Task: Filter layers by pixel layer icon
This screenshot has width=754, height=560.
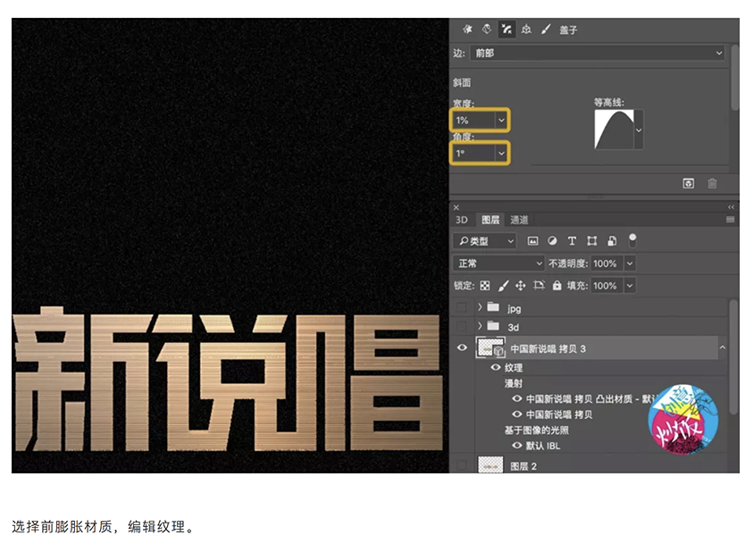Action: 532,241
